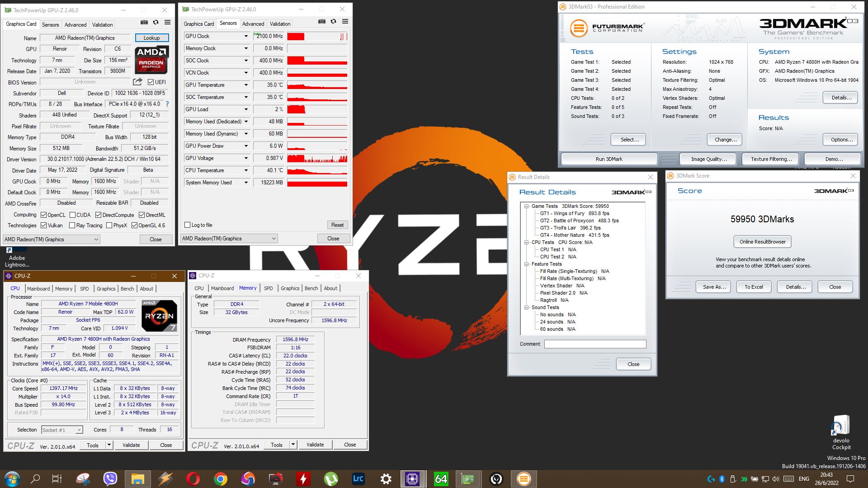Switch to Validation tab in GPU-Z Sensors window
868x488 pixels.
pos(280,24)
